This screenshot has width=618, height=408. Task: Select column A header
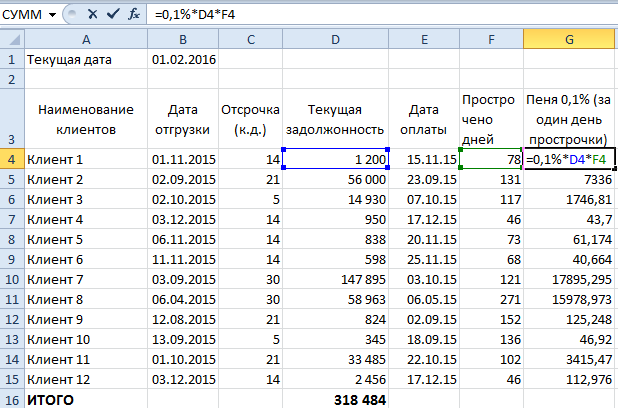pos(86,39)
